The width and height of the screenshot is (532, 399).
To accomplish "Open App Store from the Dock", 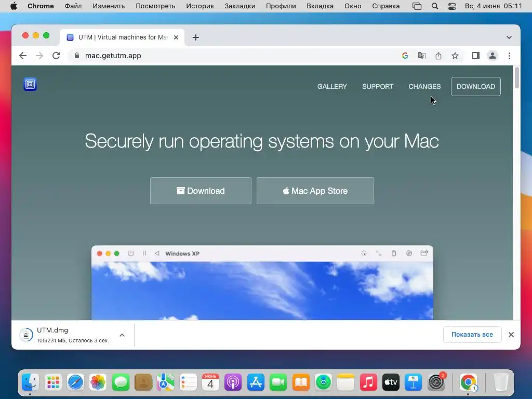I will (x=256, y=382).
